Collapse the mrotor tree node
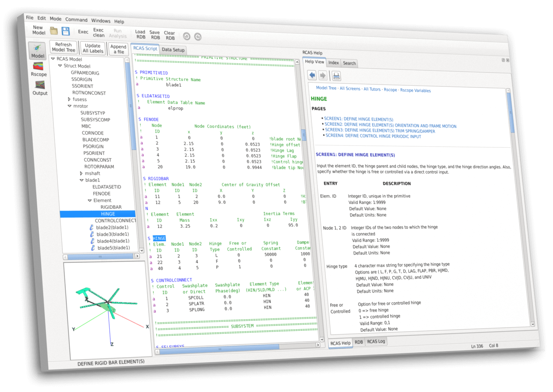The height and width of the screenshot is (392, 553). coord(69,106)
